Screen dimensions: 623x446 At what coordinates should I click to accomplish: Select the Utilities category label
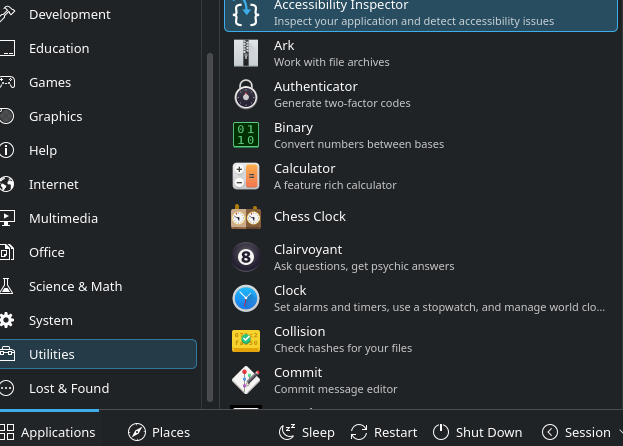51,354
